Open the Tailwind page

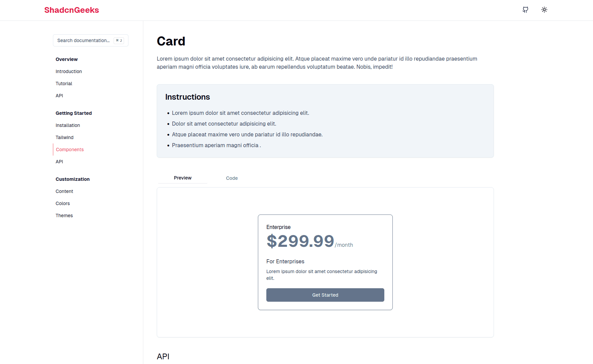point(64,137)
